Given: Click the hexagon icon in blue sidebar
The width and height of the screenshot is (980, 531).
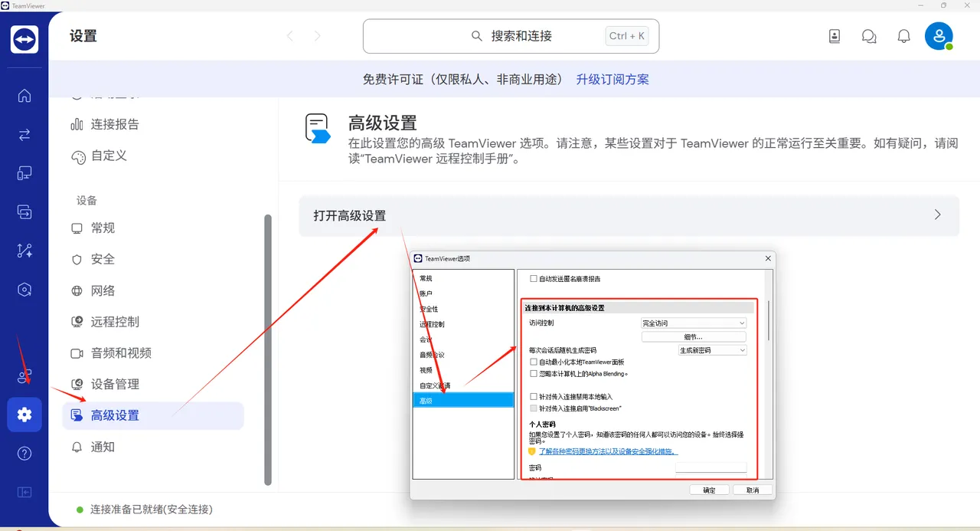Looking at the screenshot, I should 24,290.
